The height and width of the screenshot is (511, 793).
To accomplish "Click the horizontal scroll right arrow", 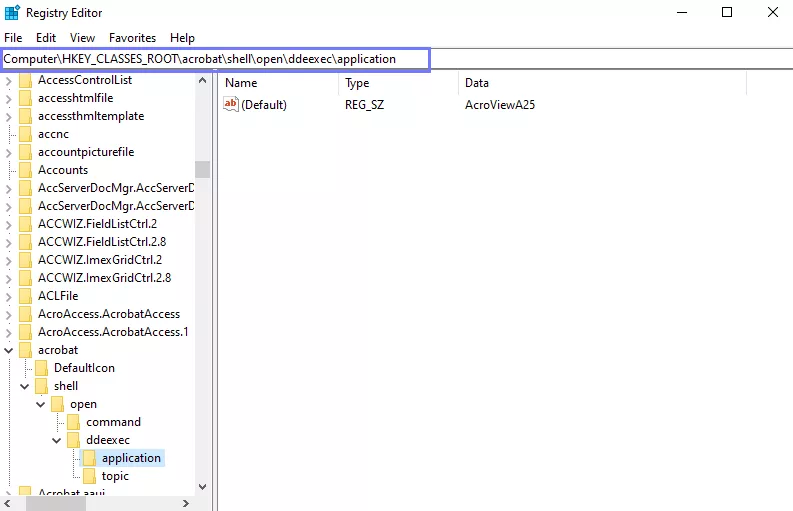I will tap(186, 503).
